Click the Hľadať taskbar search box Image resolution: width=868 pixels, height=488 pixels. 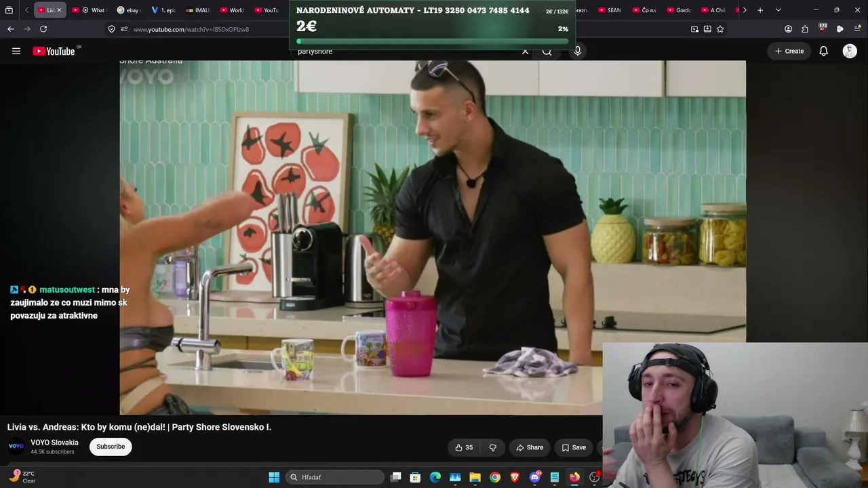tap(334, 477)
